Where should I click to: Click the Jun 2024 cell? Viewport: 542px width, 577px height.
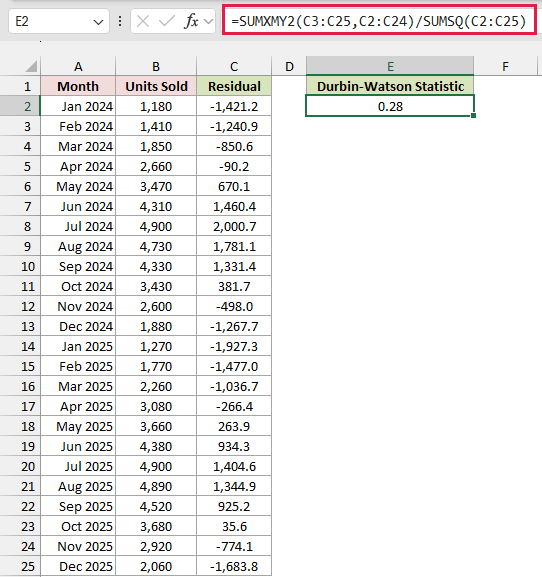(x=78, y=206)
